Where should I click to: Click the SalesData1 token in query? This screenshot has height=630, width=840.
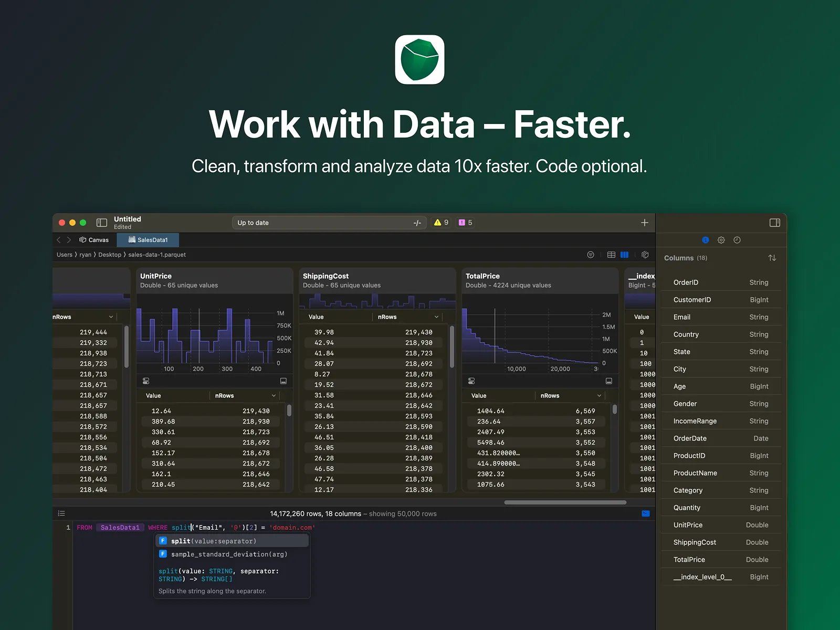pyautogui.click(x=120, y=528)
